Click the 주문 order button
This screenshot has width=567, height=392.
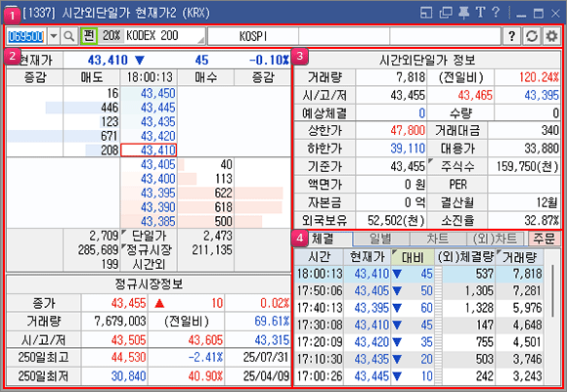(544, 239)
